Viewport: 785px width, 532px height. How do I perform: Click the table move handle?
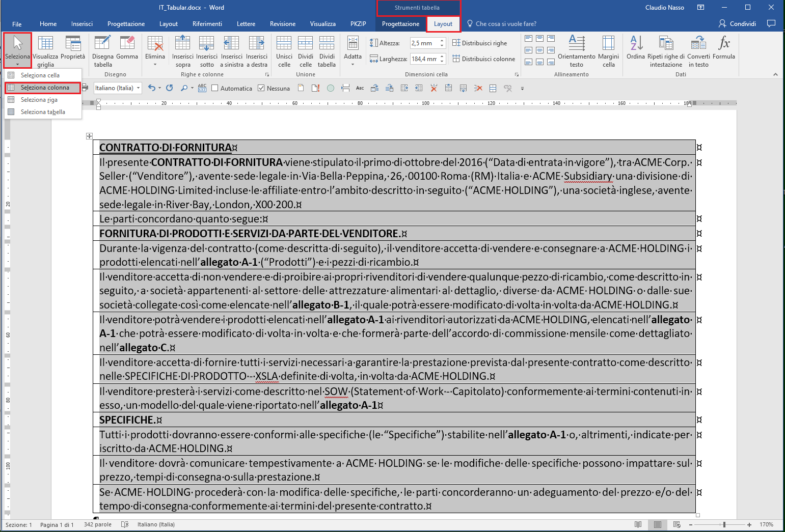point(89,136)
